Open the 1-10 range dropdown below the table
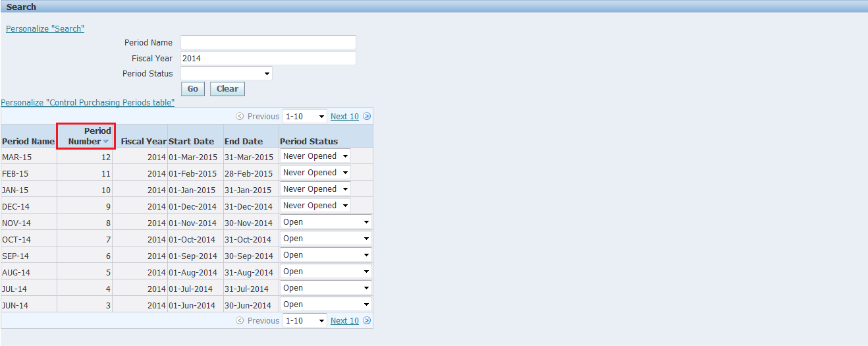This screenshot has width=868, height=346. pyautogui.click(x=305, y=320)
